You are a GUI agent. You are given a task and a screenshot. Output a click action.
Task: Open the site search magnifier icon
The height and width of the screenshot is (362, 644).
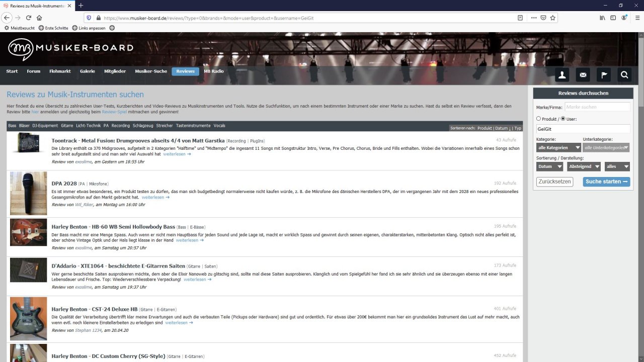tap(624, 75)
